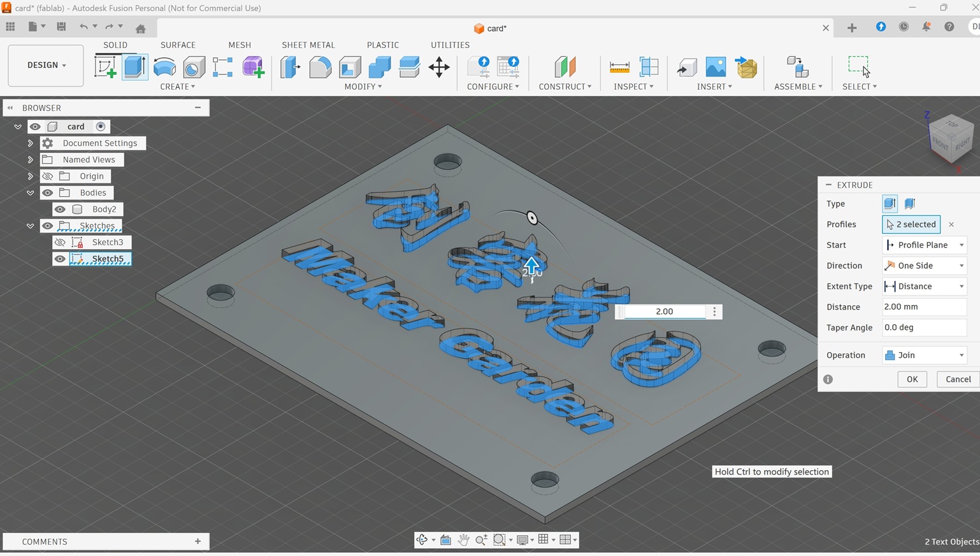Select the Extrude tool
The width and height of the screenshot is (980, 556).
tap(134, 67)
